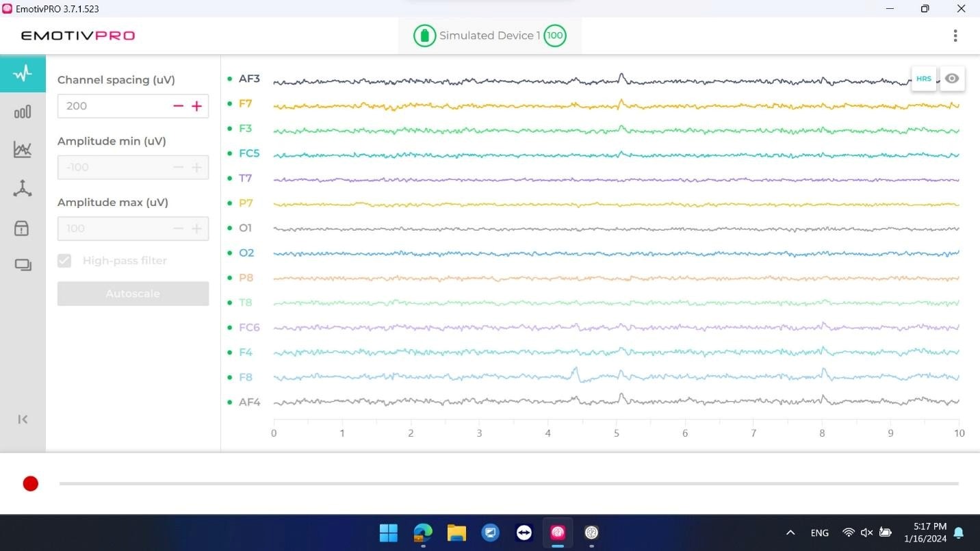Open the three-dot options menu

click(x=955, y=36)
